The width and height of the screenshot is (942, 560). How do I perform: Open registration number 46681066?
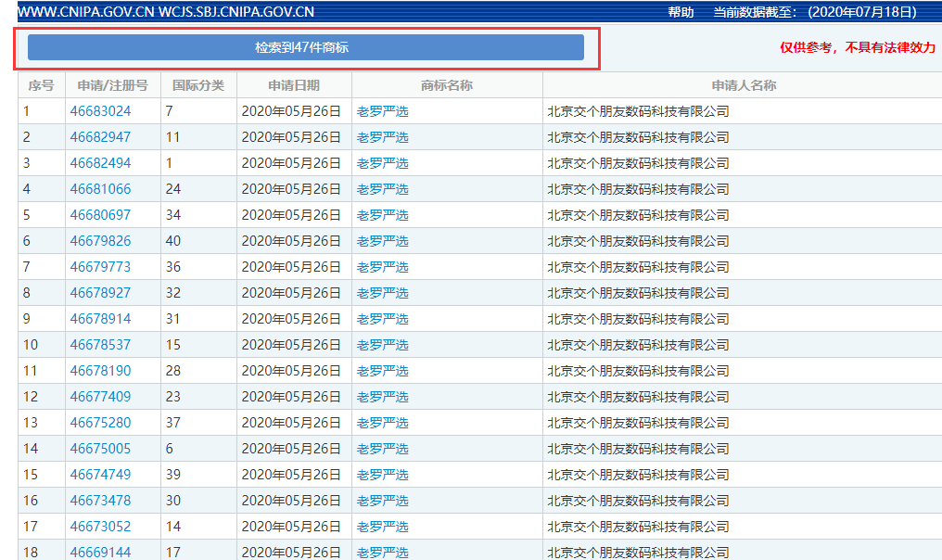[x=100, y=188]
